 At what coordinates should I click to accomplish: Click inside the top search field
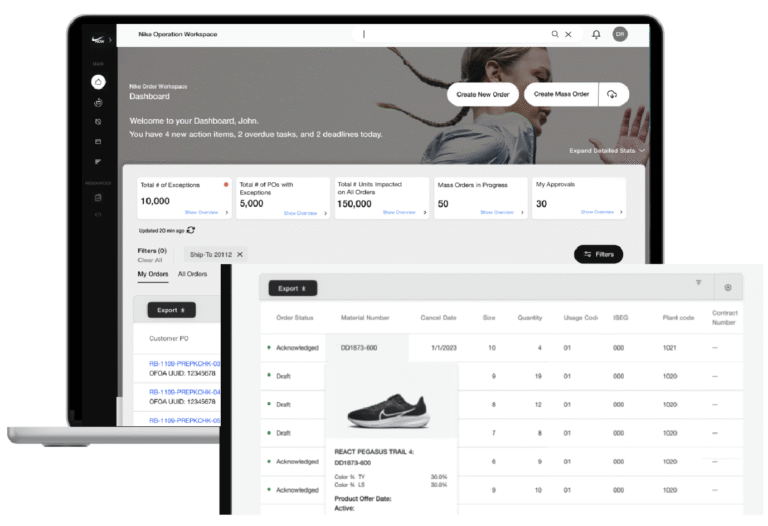tap(453, 34)
